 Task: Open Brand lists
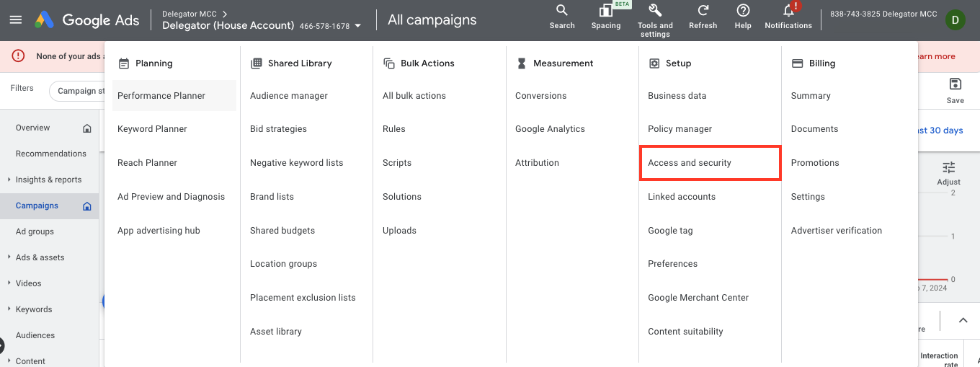pos(272,197)
